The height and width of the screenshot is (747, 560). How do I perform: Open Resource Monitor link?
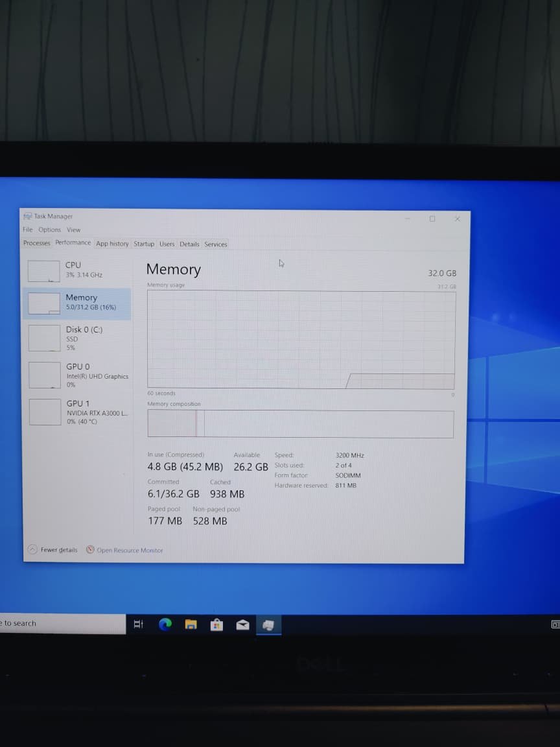pos(130,551)
